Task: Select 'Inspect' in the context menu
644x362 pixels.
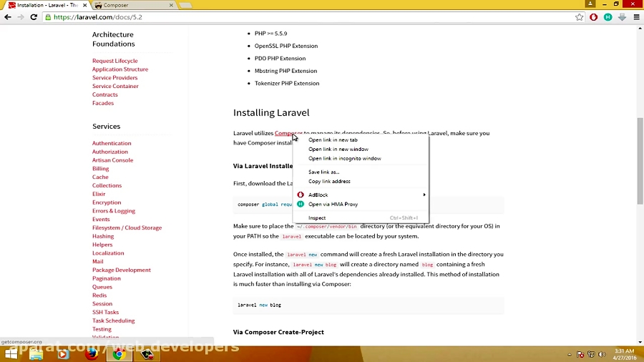Action: point(317,218)
